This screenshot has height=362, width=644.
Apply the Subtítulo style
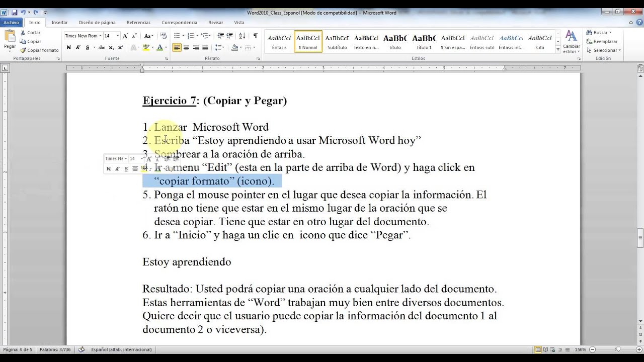click(337, 42)
